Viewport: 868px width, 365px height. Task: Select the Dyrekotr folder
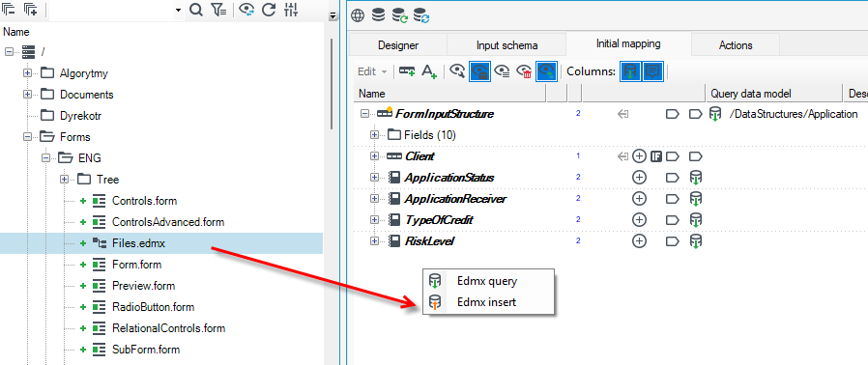tap(81, 116)
